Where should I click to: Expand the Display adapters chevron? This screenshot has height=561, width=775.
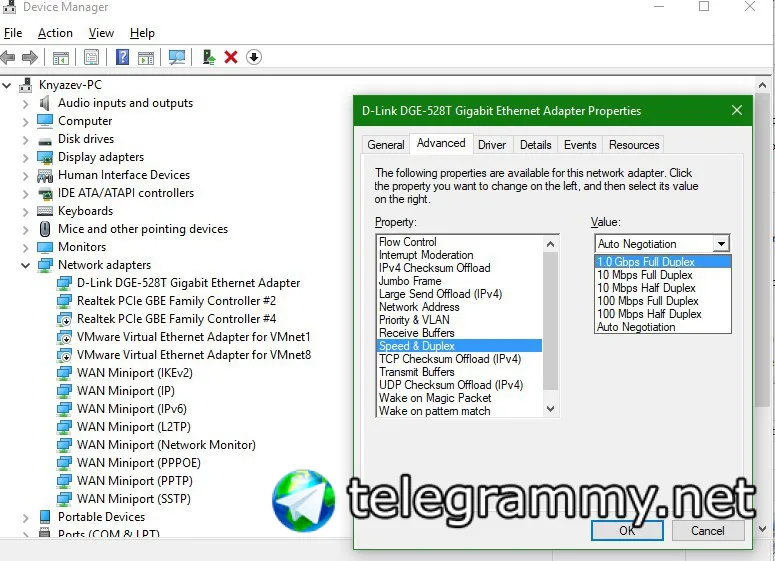pyautogui.click(x=25, y=158)
